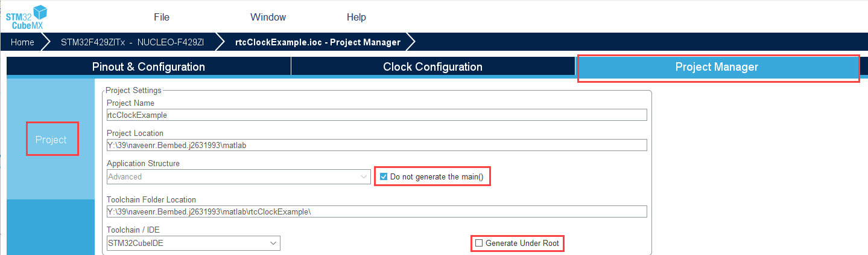Image resolution: width=868 pixels, height=255 pixels.
Task: Go to Home breadcrumb
Action: (x=22, y=42)
